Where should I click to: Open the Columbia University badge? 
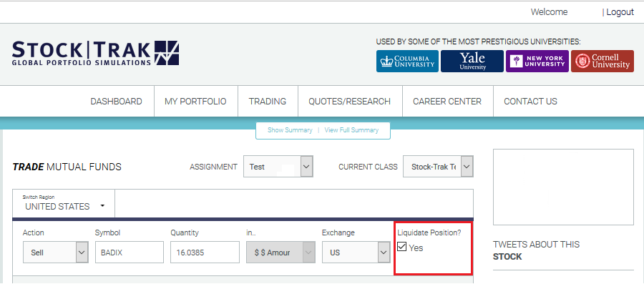pyautogui.click(x=407, y=61)
